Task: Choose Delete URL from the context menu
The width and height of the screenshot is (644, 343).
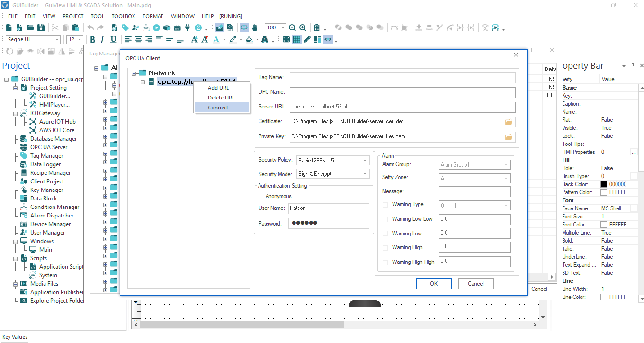Action: point(222,98)
